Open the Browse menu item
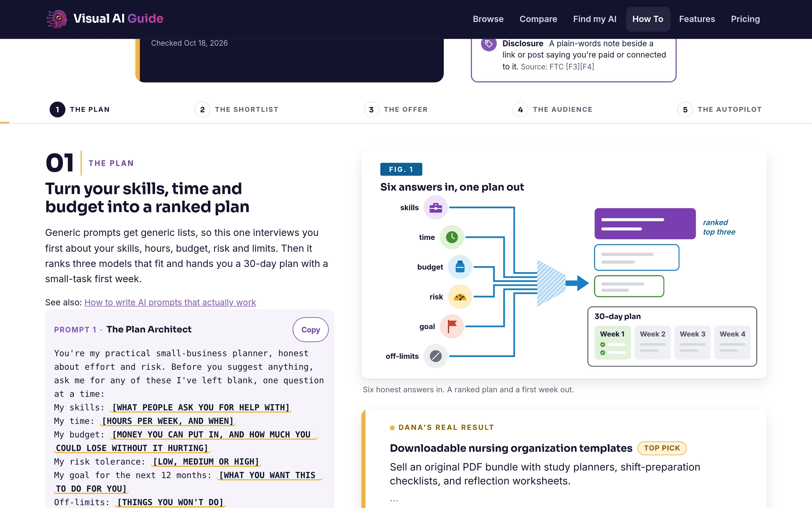This screenshot has width=812, height=508. [x=488, y=19]
